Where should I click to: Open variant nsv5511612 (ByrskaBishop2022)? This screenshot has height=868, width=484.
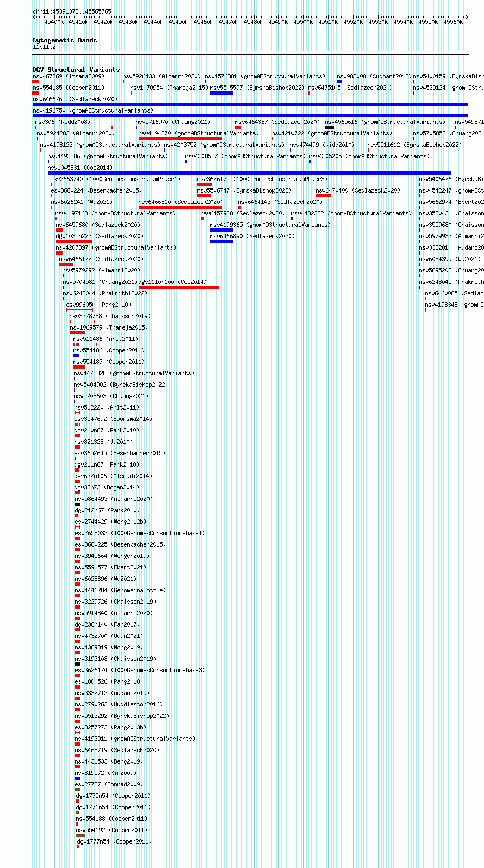click(414, 145)
